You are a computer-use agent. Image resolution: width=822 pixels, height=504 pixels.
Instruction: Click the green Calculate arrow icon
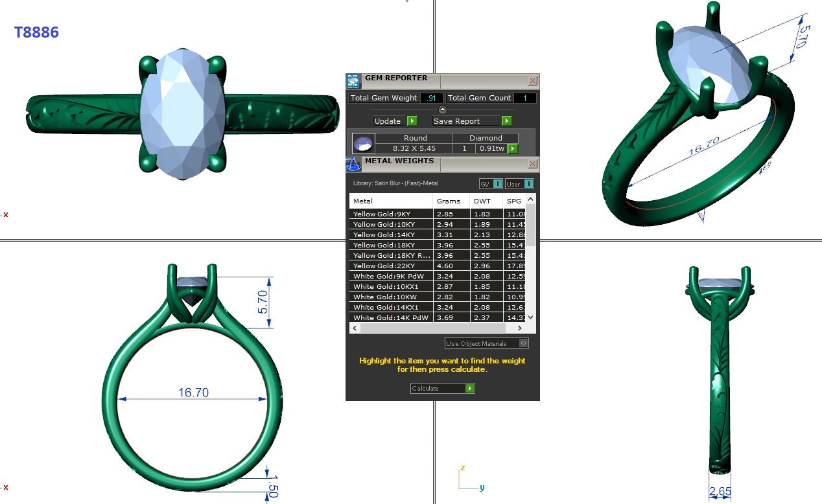(x=470, y=389)
